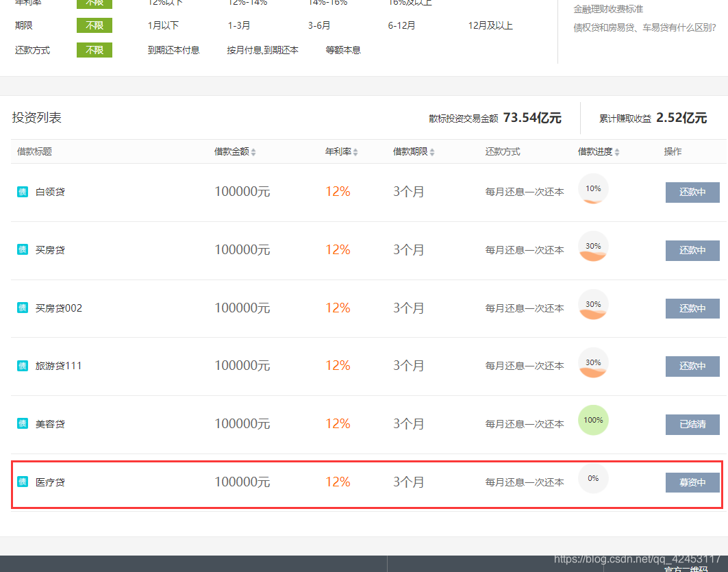Sort by 借款金额 column arrows

pos(253,152)
